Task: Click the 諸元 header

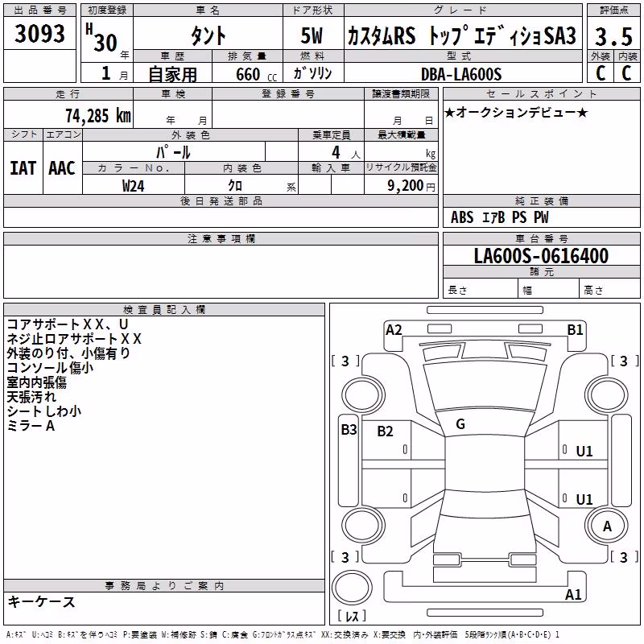Action: click(x=541, y=271)
